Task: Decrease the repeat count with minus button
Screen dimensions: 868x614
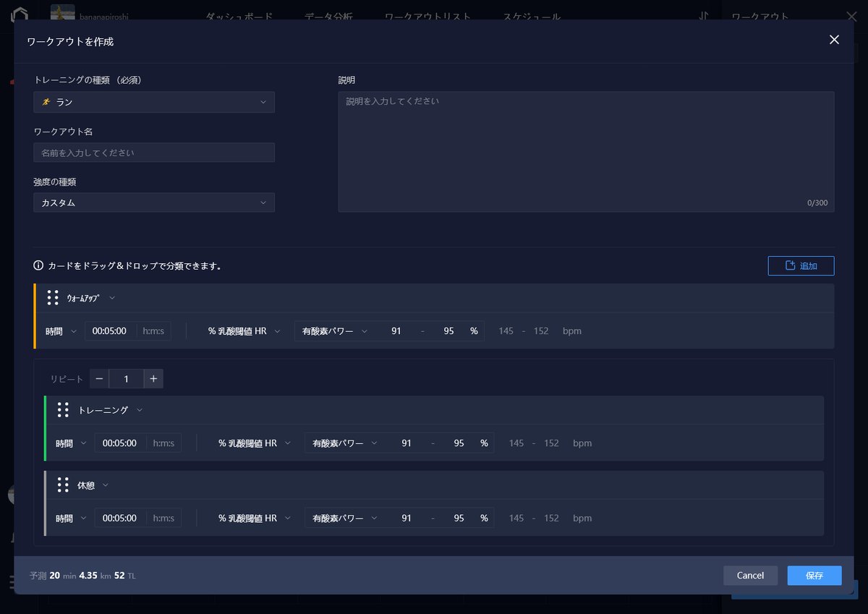Action: pos(99,379)
